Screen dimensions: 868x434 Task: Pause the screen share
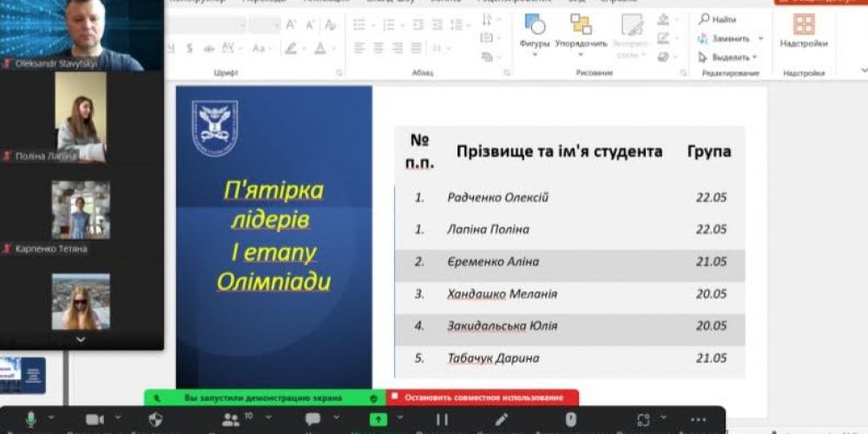(x=442, y=419)
